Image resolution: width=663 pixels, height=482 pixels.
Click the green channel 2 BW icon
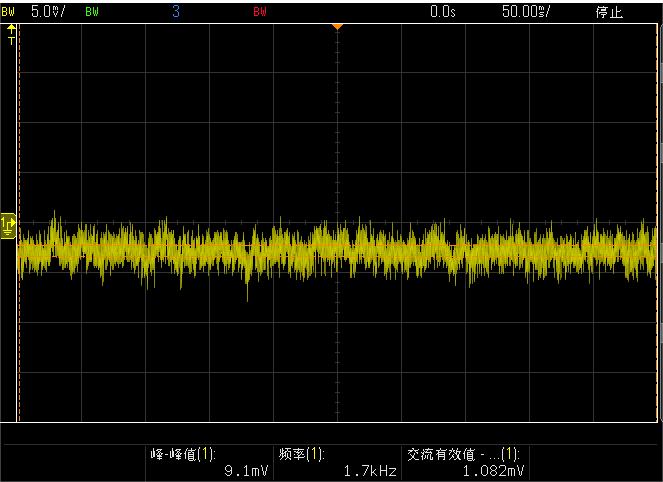93,12
